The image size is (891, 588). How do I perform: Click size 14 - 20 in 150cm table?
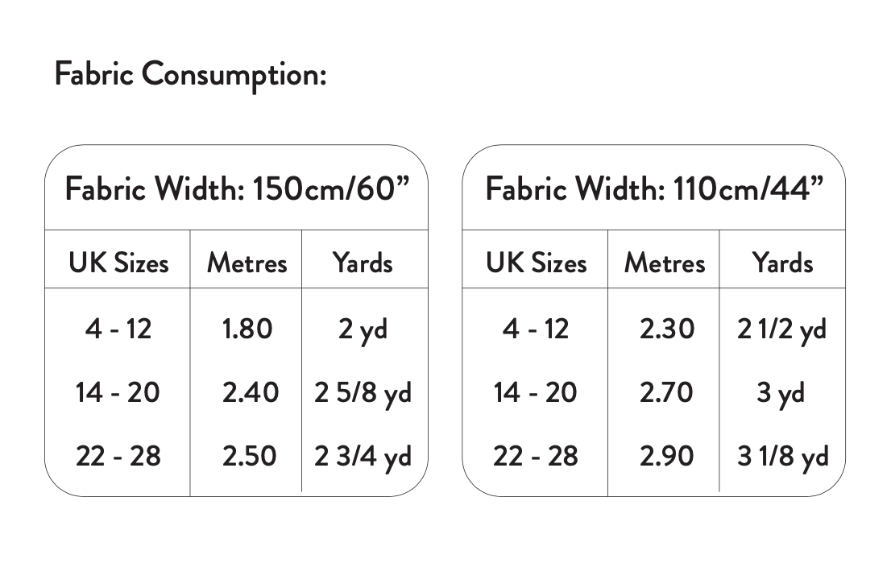point(118,392)
